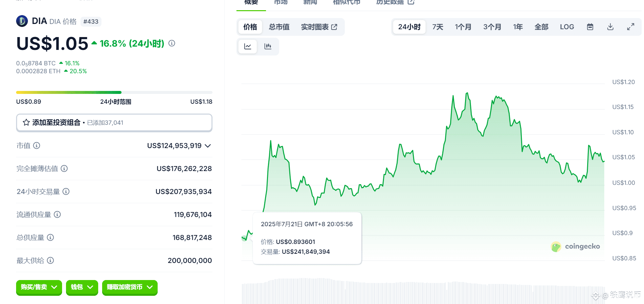Select the 1年 time range
This screenshot has width=644, height=304.
tap(518, 27)
